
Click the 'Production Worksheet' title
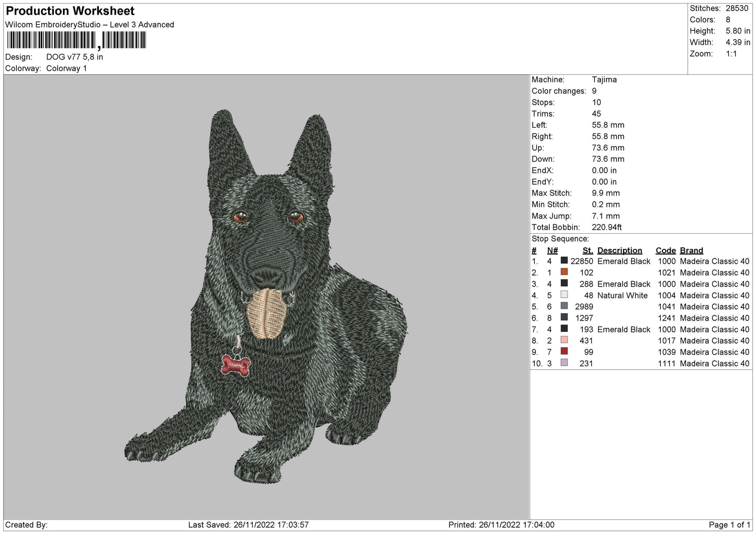pyautogui.click(x=70, y=11)
